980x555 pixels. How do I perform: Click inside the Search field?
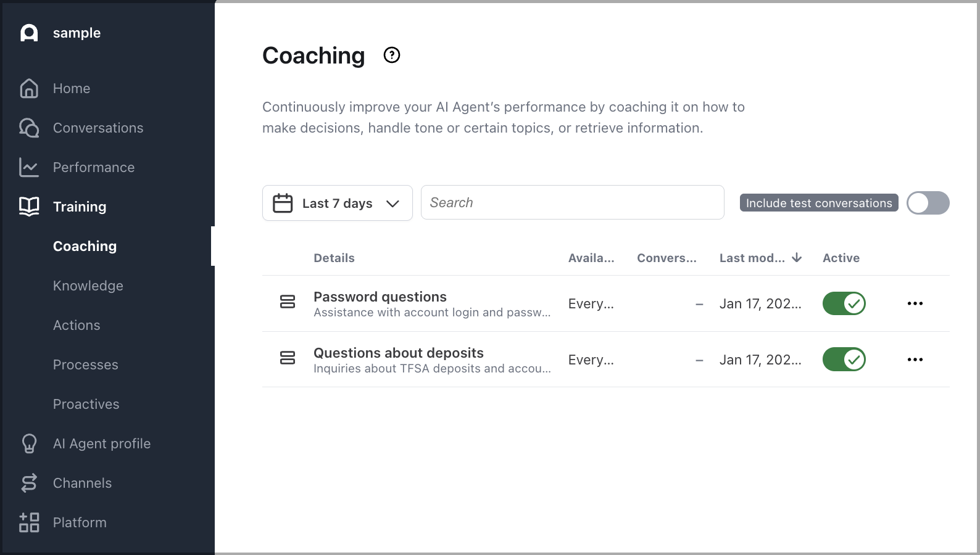572,202
